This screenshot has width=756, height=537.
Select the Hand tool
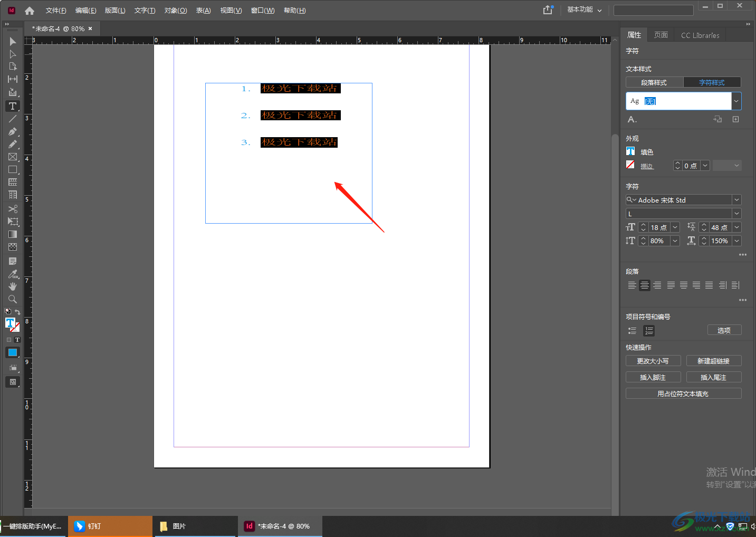(x=13, y=286)
